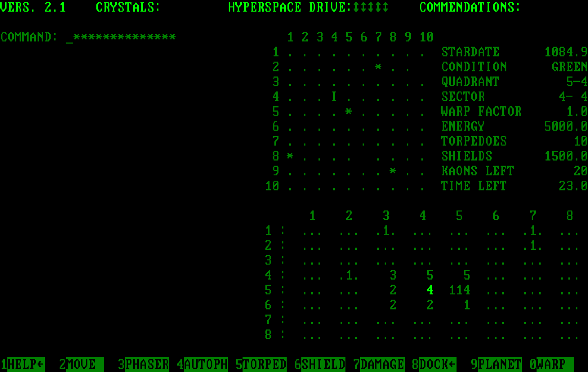
Task: Click the ship marker 'I' in sector grid
Action: 334,96
